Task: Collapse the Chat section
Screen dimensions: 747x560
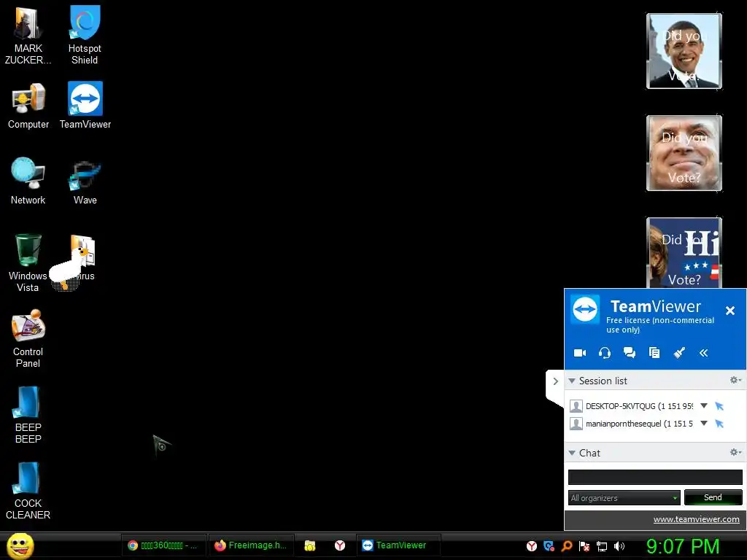Action: tap(572, 453)
